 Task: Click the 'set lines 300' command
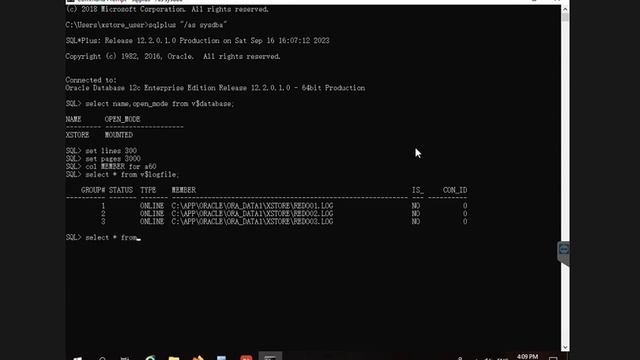tap(111, 151)
